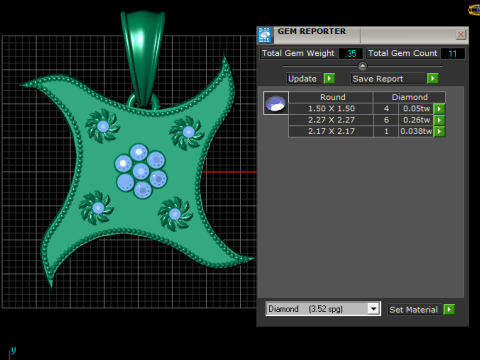Select the 2.17 X 2.17 size cell
The height and width of the screenshot is (360, 480).
331,131
